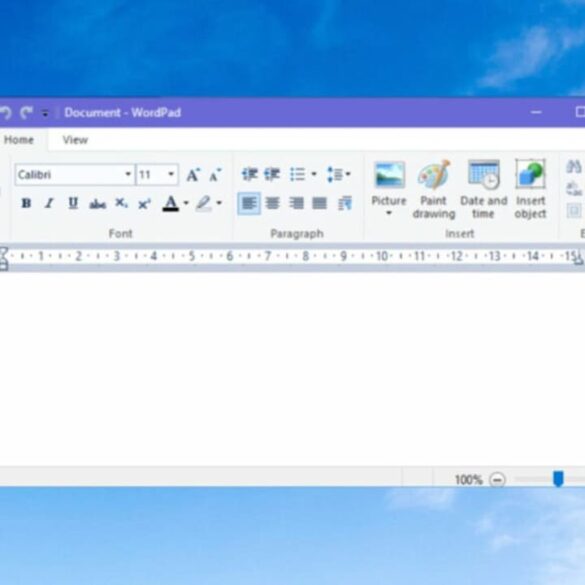
Task: Open the Paragraph settings dialog icon
Action: pyautogui.click(x=345, y=203)
